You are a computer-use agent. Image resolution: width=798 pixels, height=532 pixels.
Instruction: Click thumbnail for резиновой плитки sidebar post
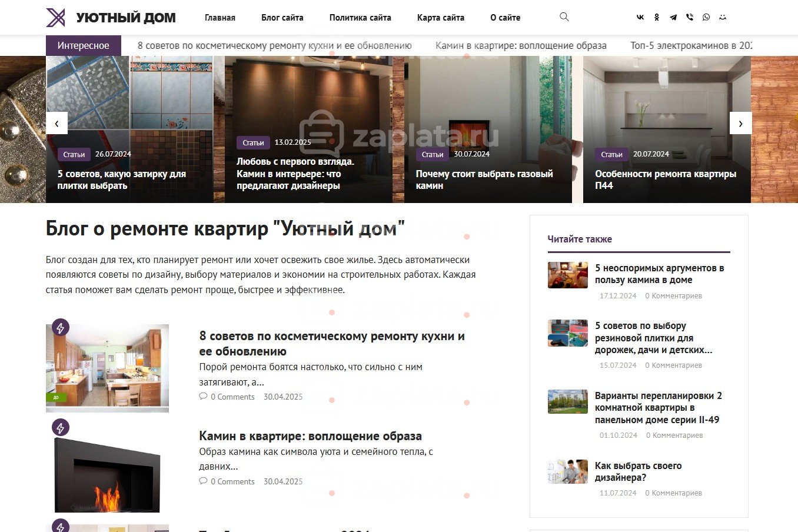pyautogui.click(x=568, y=333)
